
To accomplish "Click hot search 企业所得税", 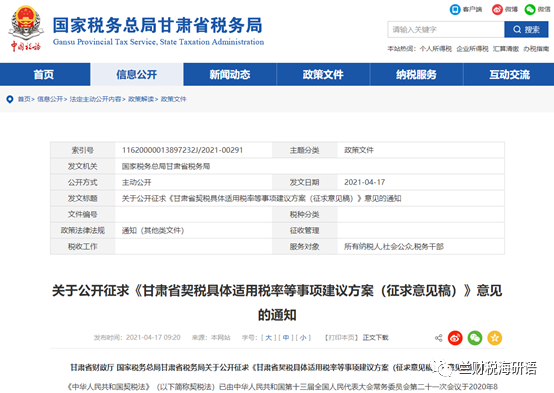I will pos(472,49).
